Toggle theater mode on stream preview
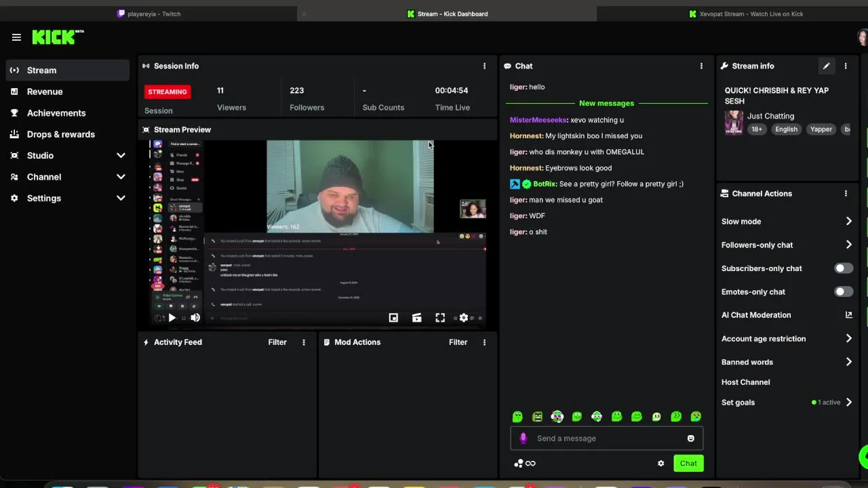Screen dimensions: 868x488 (x=416, y=317)
